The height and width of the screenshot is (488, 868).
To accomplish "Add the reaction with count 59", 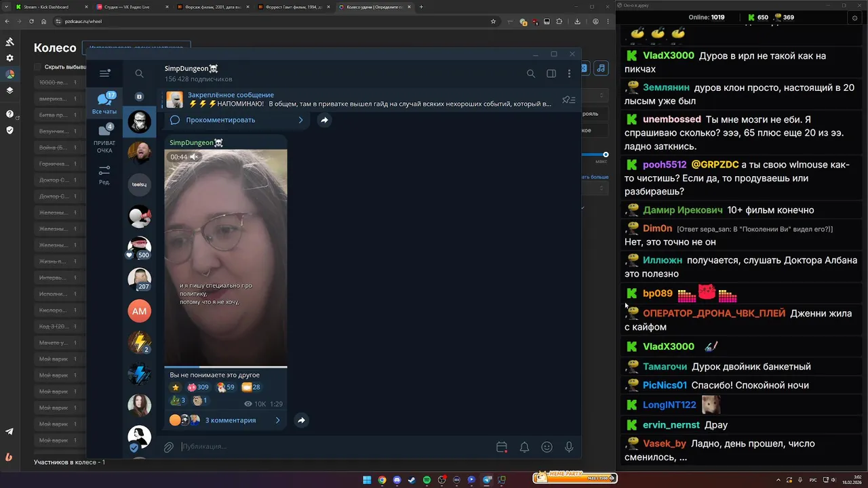I will [226, 387].
